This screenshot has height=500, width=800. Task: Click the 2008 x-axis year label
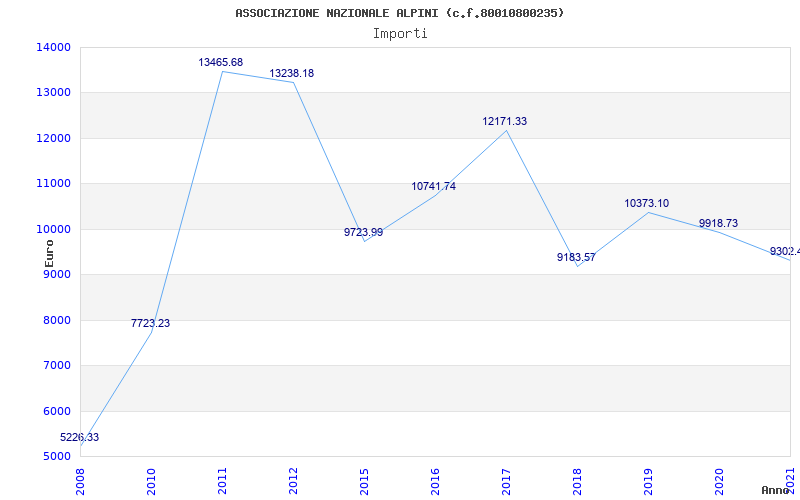coord(80,482)
